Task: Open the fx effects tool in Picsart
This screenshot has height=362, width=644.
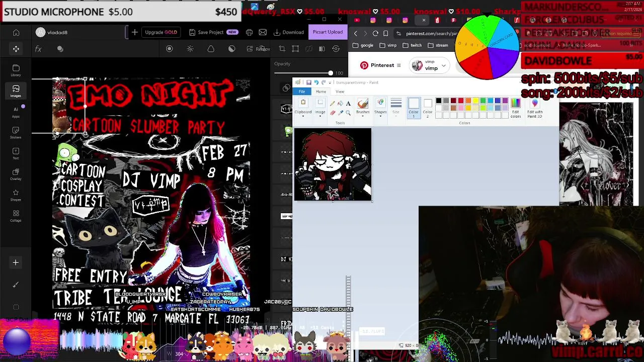Action: coord(38,49)
